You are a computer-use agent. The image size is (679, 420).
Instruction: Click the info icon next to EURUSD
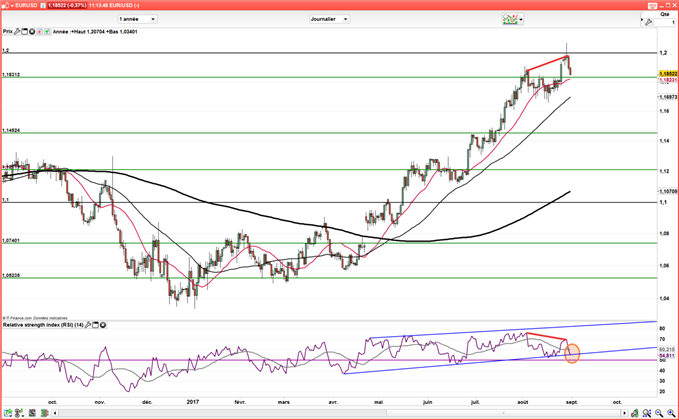tap(43, 6)
